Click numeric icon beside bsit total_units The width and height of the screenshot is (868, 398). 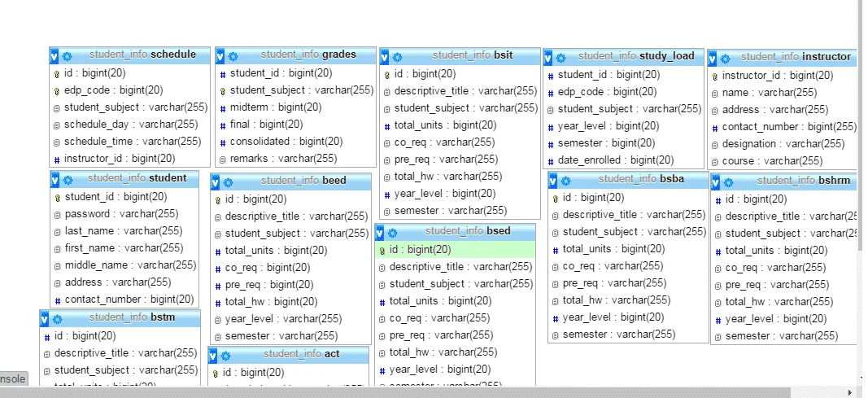387,125
